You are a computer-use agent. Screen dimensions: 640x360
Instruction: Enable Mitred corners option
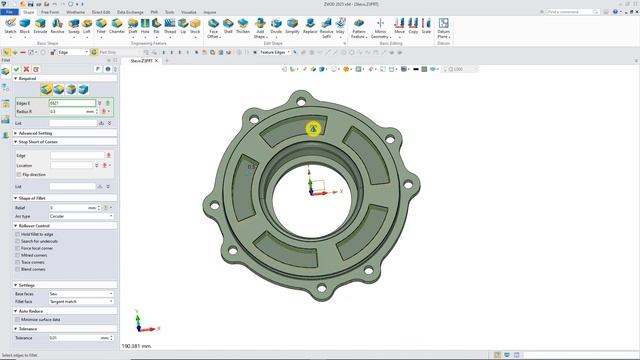(x=18, y=255)
